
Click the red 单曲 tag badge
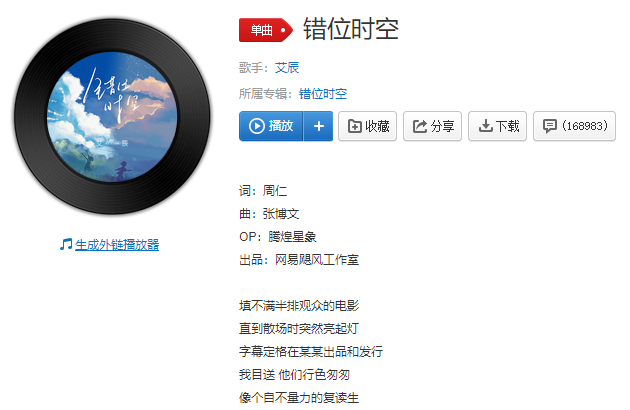point(266,30)
